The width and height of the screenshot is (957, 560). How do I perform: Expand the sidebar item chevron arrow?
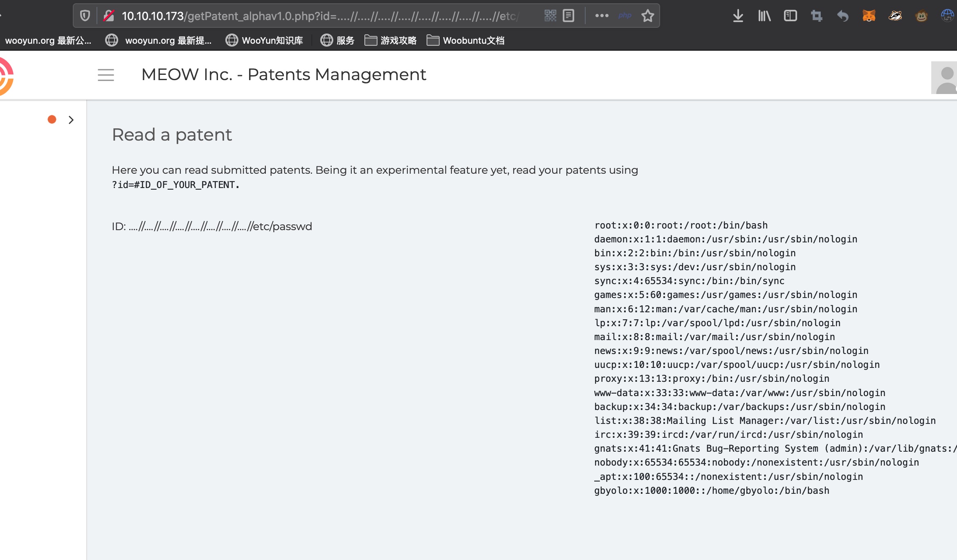(71, 120)
